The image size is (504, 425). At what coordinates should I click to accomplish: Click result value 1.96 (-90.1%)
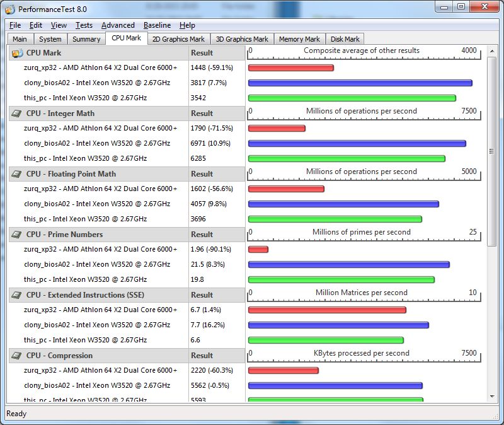point(211,249)
